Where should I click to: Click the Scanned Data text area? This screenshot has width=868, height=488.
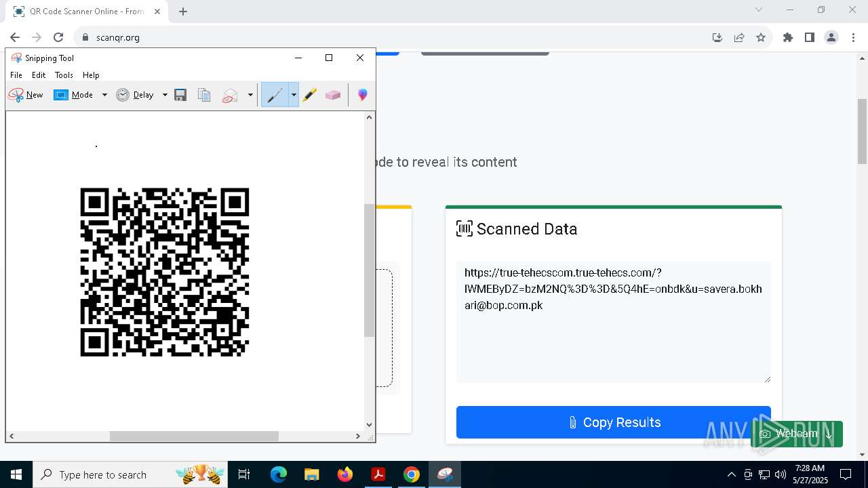click(614, 322)
